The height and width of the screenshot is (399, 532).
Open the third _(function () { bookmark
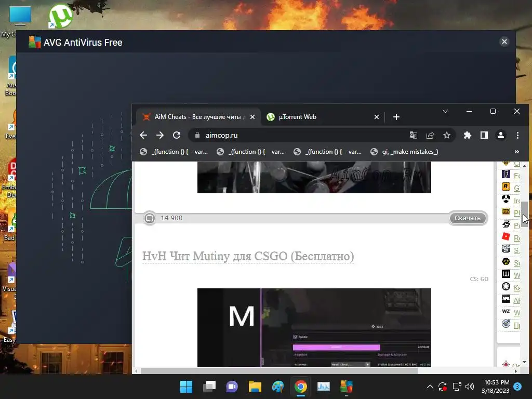point(328,152)
